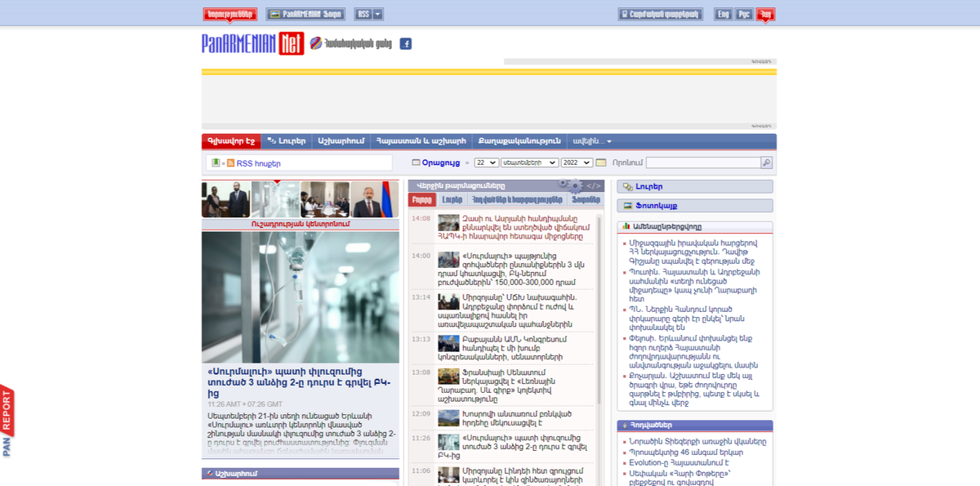980x486 pixels.
Task: Switch language to Рус
Action: pos(744,14)
